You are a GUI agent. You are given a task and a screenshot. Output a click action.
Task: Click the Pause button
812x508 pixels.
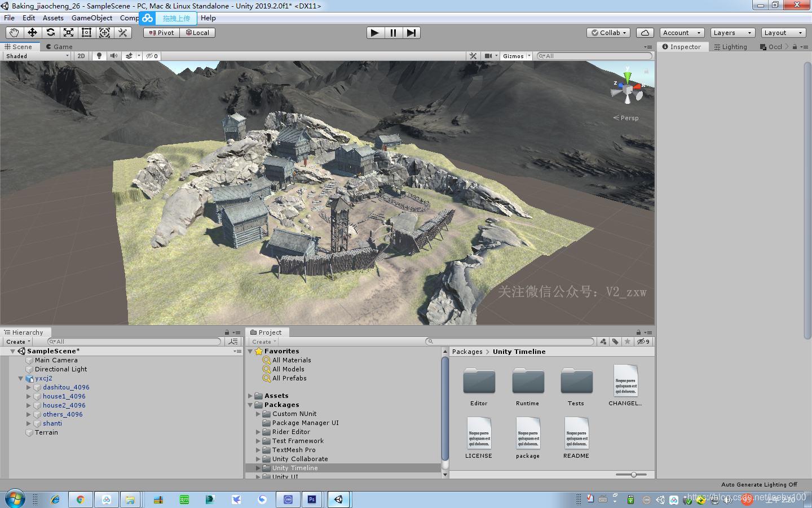[393, 33]
